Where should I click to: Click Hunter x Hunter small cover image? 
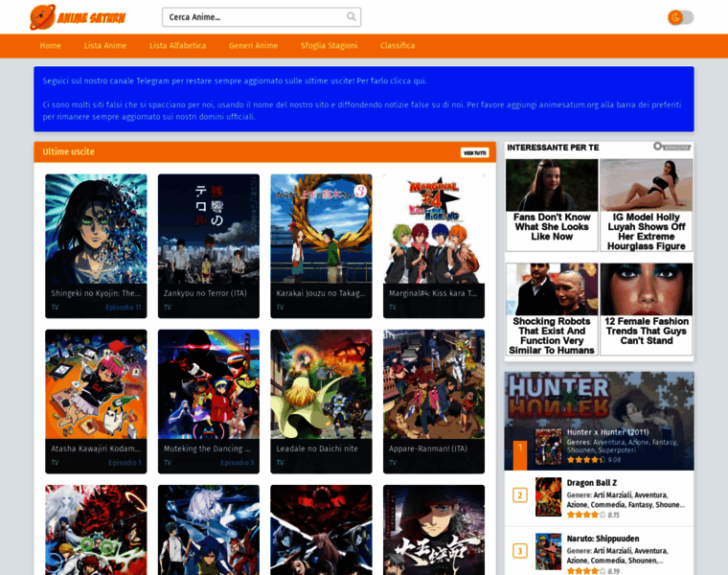click(x=548, y=447)
